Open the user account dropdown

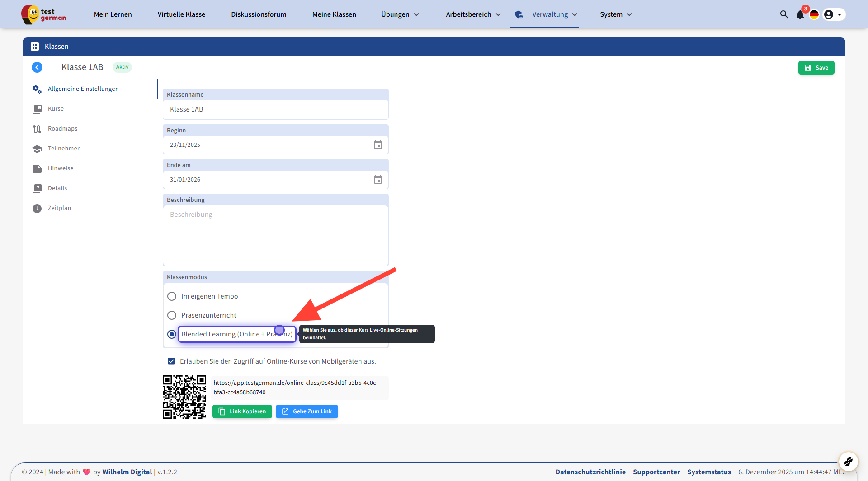click(x=833, y=14)
